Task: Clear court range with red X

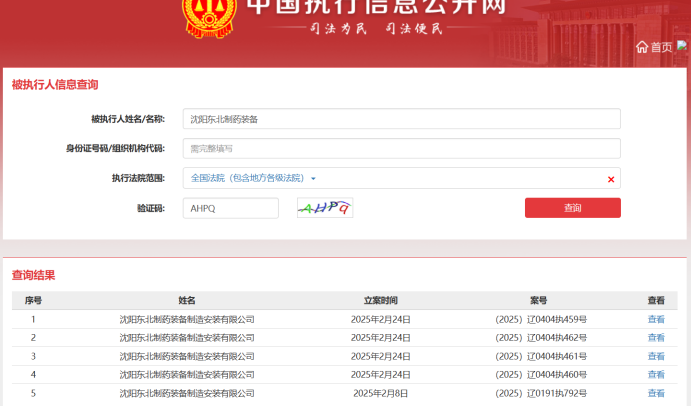Action: coord(611,179)
